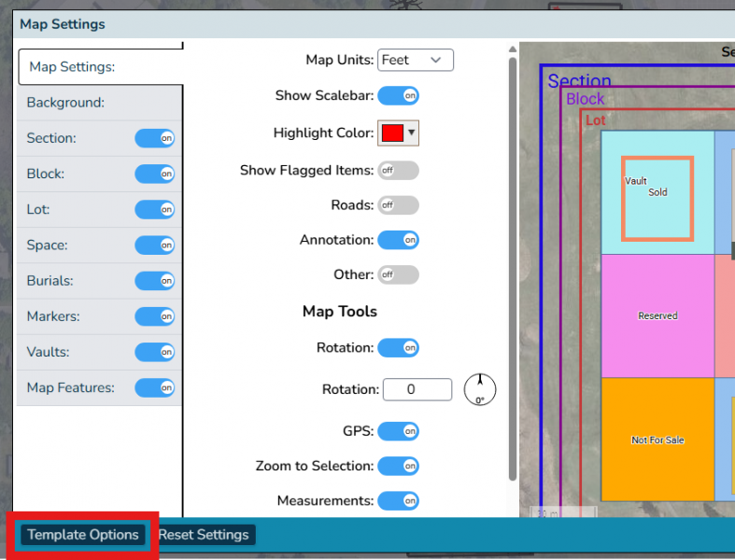
Task: Click the Not For Sale orange plot
Action: pos(657,440)
